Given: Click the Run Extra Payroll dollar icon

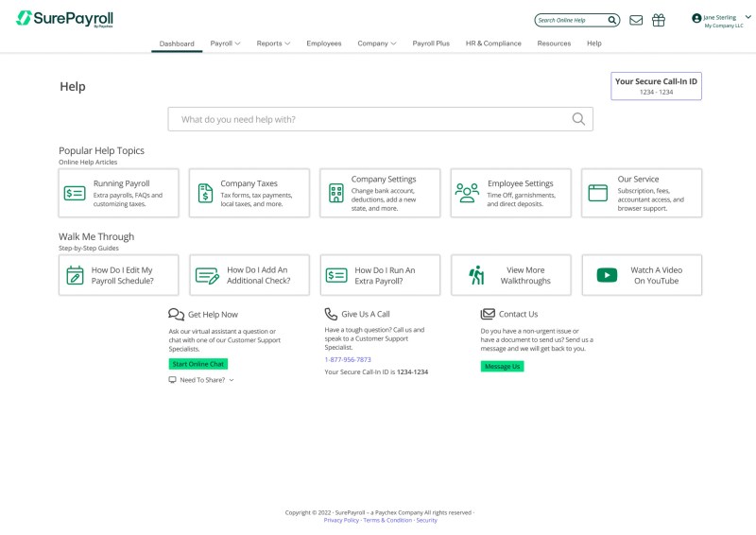Looking at the screenshot, I should [336, 275].
